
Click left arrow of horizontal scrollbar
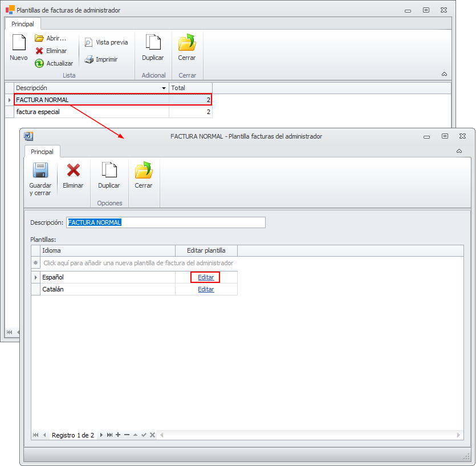pos(162,435)
